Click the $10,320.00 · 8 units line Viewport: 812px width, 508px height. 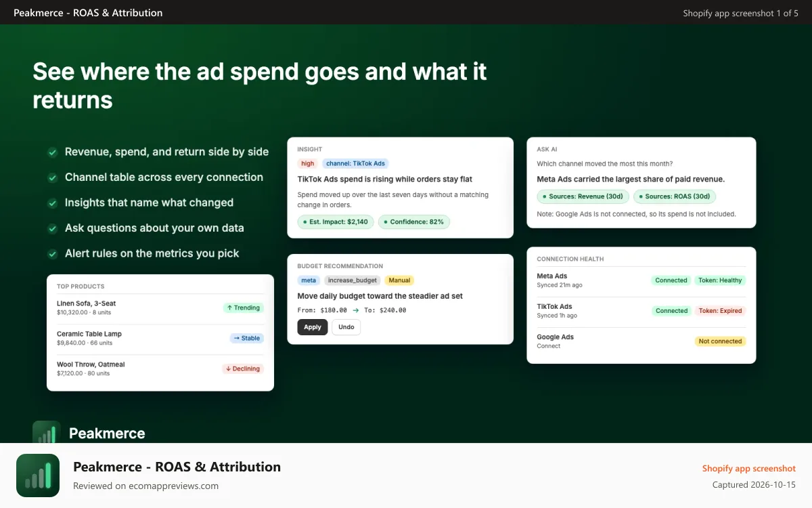click(x=84, y=312)
